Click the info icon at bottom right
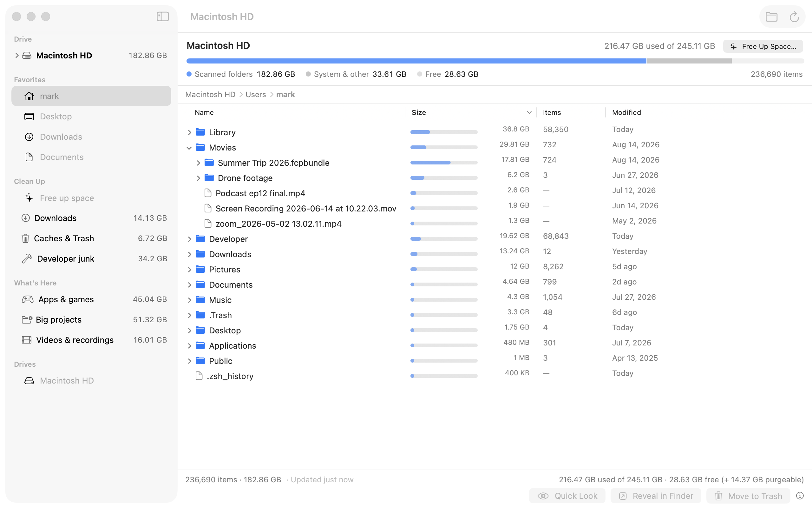The height and width of the screenshot is (508, 812). (800, 496)
